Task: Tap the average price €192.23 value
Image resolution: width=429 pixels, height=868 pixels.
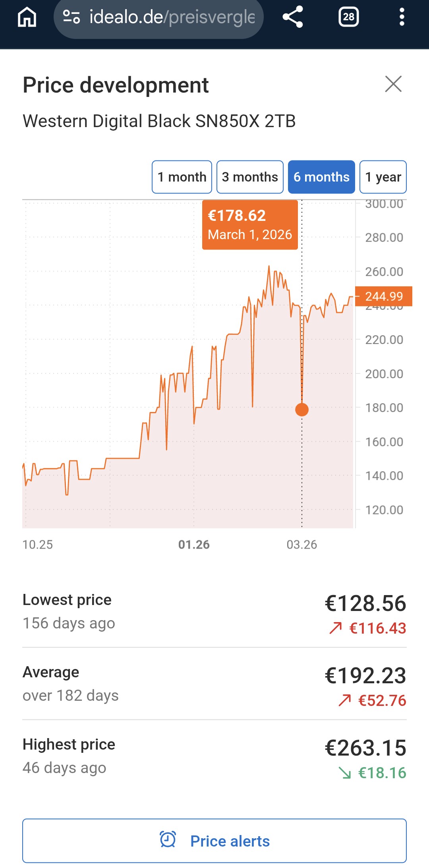Action: tap(365, 675)
